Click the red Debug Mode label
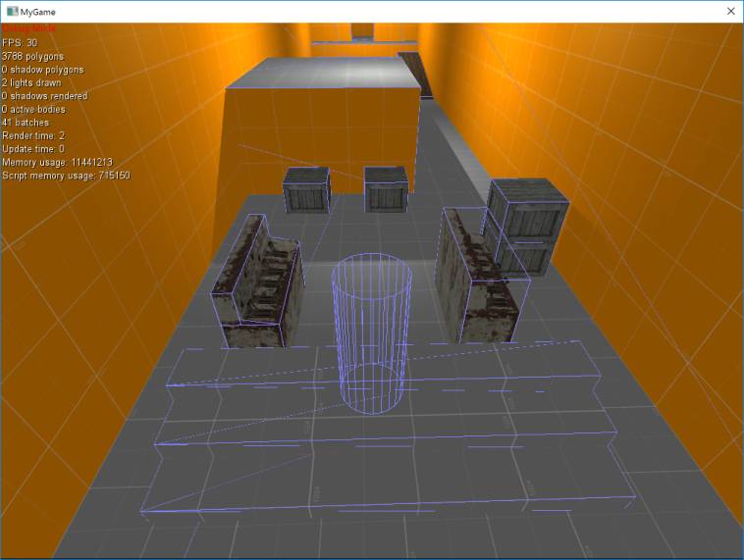This screenshot has width=744, height=560. tap(27, 30)
